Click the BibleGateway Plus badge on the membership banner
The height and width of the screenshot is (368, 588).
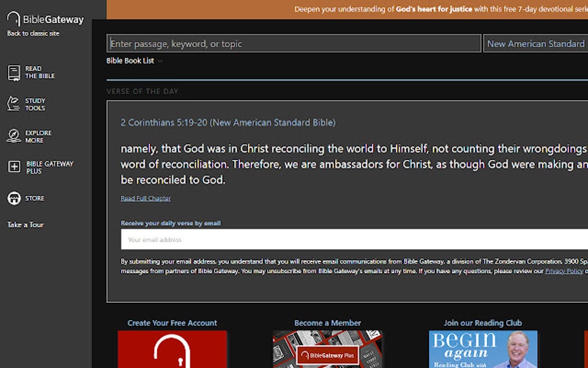(327, 355)
